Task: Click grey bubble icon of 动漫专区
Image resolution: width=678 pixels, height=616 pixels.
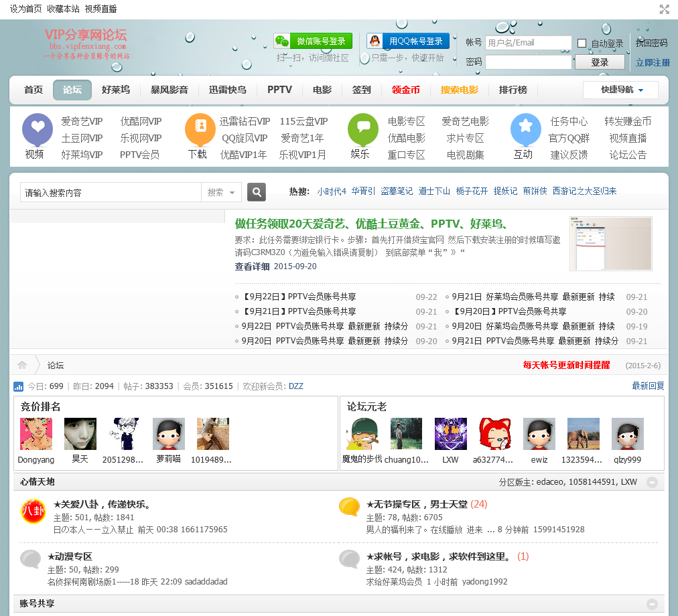Action: pos(31,558)
